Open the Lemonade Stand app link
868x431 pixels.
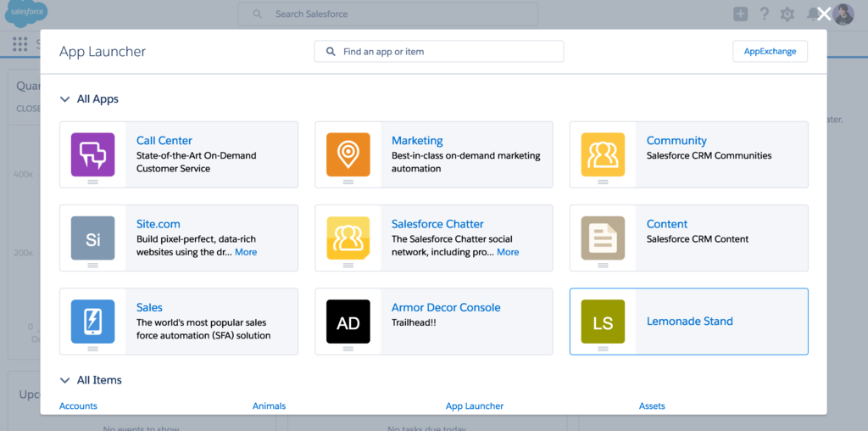pyautogui.click(x=690, y=322)
